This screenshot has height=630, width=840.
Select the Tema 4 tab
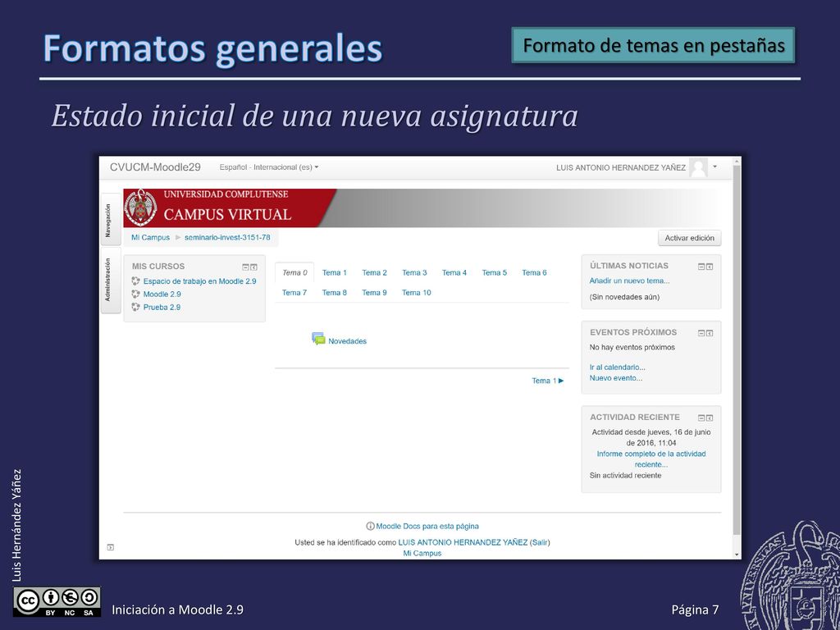[454, 272]
